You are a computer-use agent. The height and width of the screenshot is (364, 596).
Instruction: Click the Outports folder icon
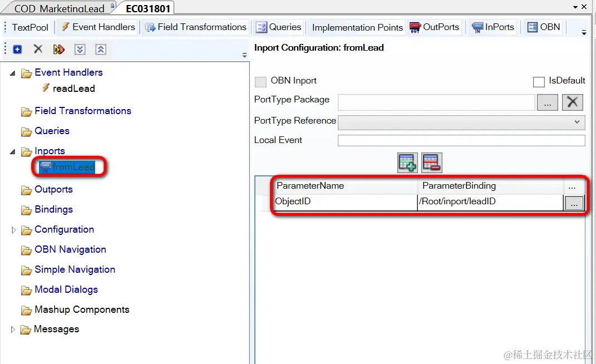tap(26, 190)
